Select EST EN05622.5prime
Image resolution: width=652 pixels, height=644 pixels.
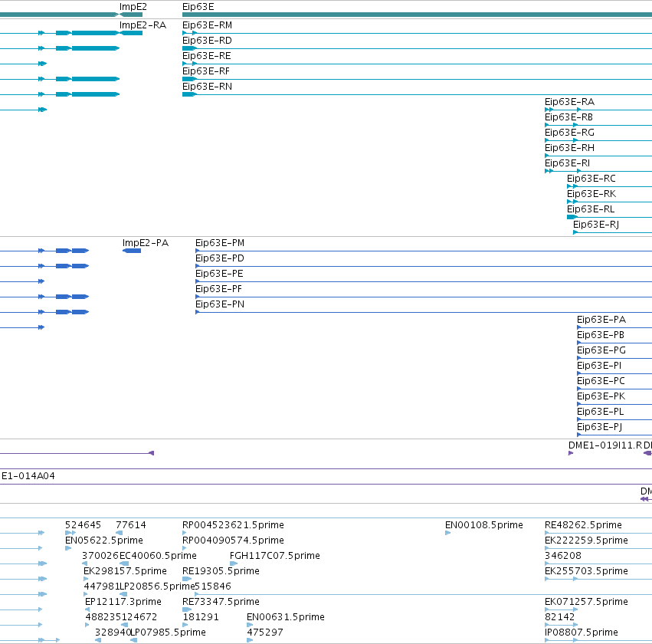(104, 540)
